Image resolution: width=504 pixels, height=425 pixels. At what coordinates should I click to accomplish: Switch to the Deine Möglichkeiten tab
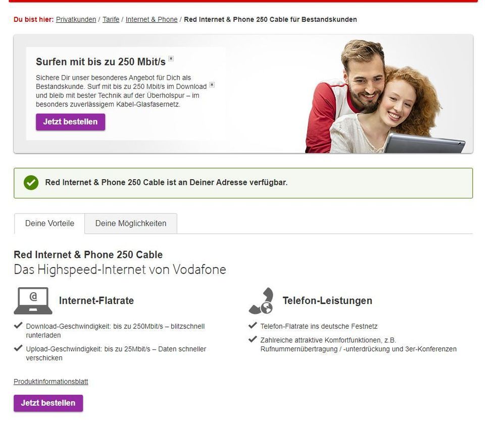131,224
